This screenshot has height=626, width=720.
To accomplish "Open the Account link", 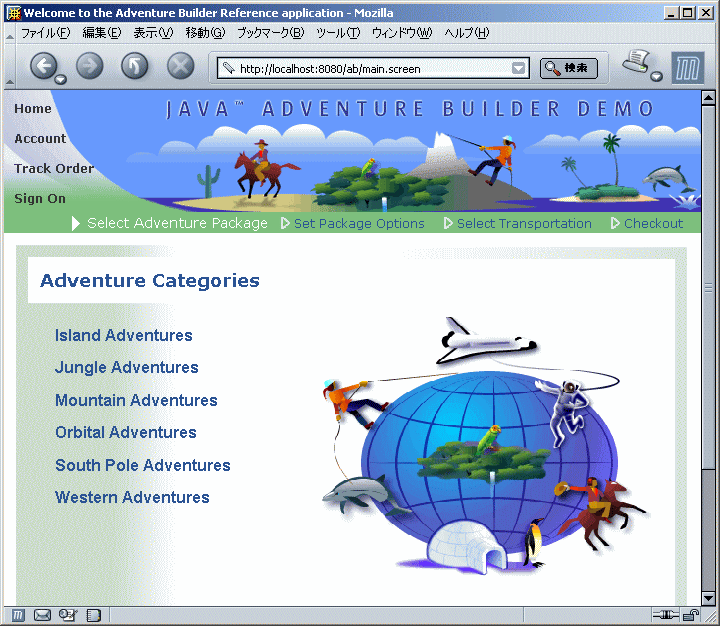I will pyautogui.click(x=40, y=139).
